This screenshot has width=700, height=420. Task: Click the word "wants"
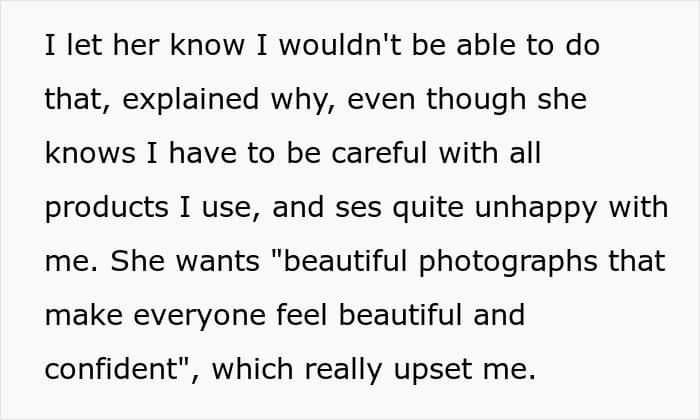217,262
